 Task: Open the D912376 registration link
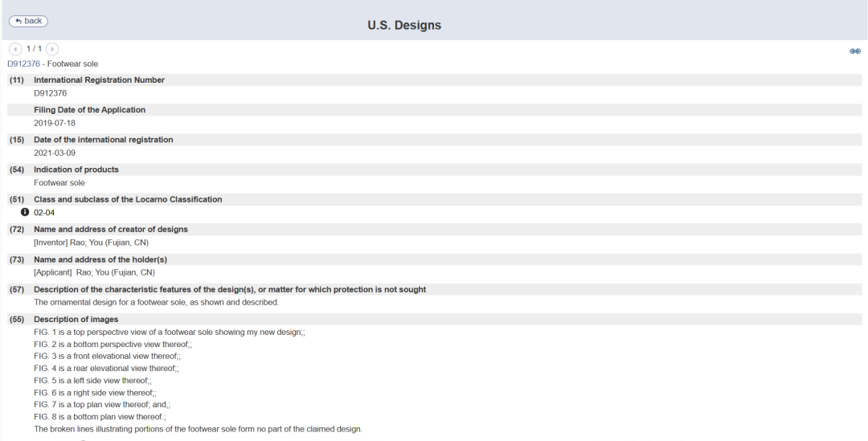tap(23, 63)
